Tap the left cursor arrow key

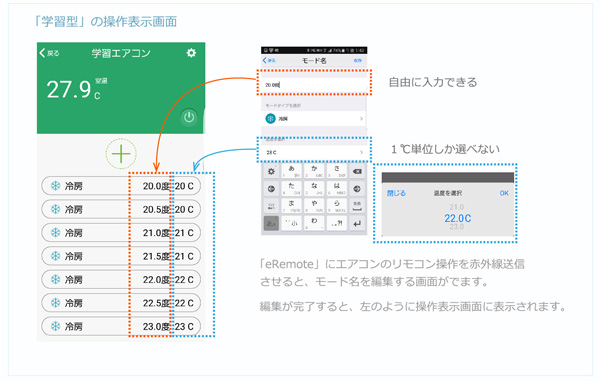tap(271, 189)
